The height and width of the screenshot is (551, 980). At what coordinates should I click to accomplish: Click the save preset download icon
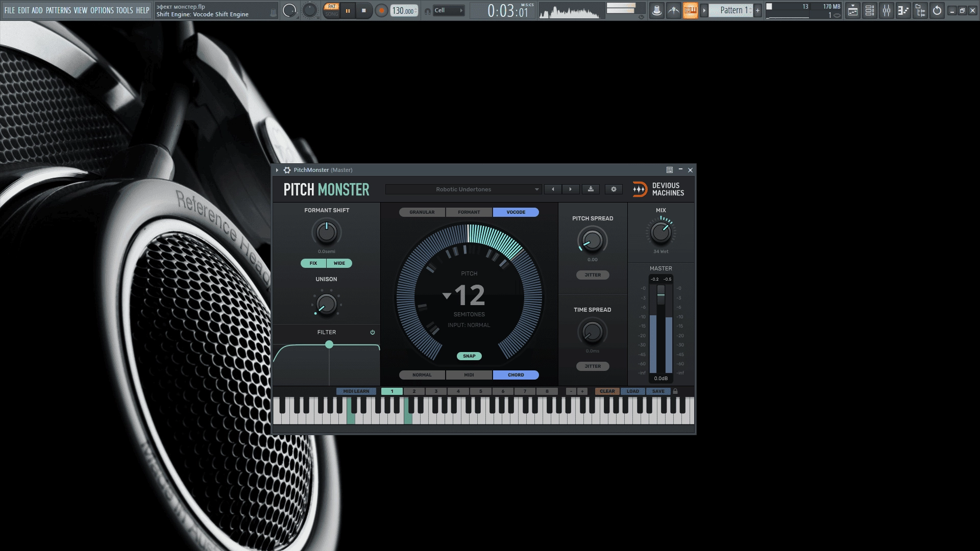pyautogui.click(x=591, y=189)
